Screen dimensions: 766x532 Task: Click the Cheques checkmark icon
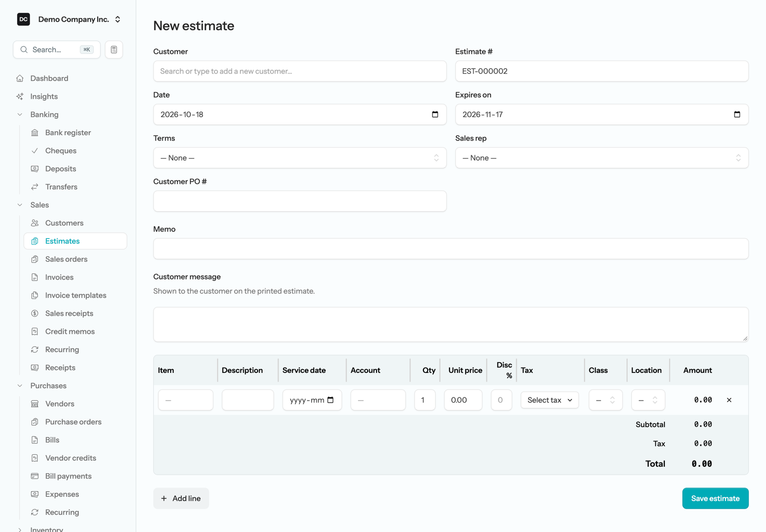coord(35,151)
